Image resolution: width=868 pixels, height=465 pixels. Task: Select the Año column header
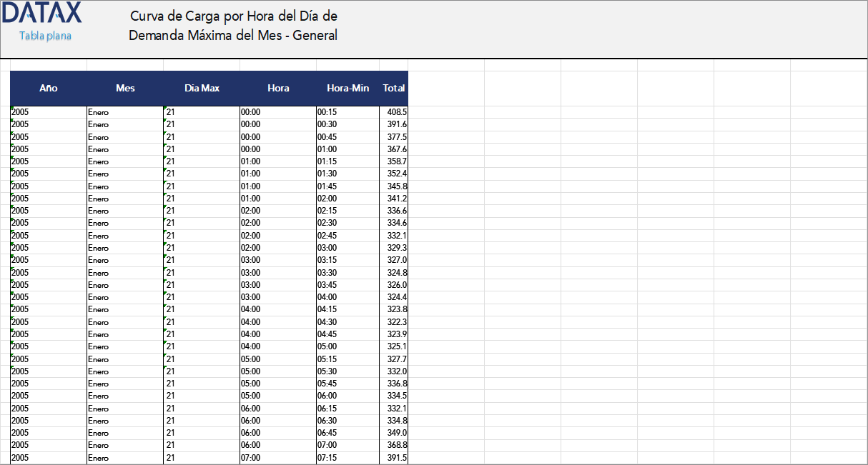[x=48, y=89]
